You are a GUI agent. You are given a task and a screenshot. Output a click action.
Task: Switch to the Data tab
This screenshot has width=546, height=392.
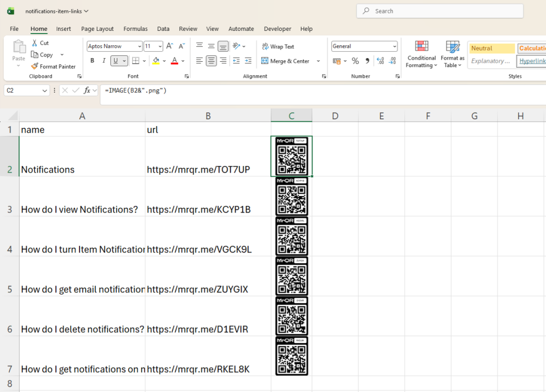pos(163,29)
